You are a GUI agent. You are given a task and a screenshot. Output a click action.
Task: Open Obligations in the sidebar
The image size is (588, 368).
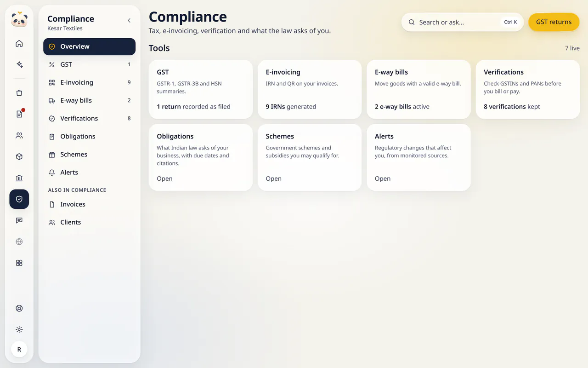click(x=90, y=136)
